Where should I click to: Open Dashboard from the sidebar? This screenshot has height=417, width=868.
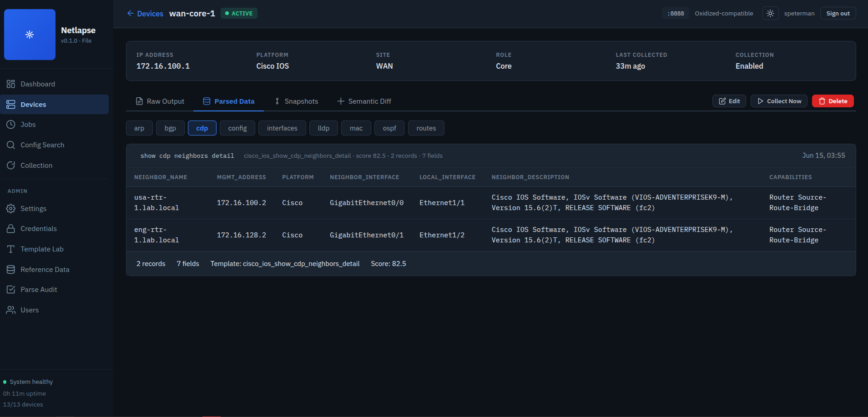55,84
